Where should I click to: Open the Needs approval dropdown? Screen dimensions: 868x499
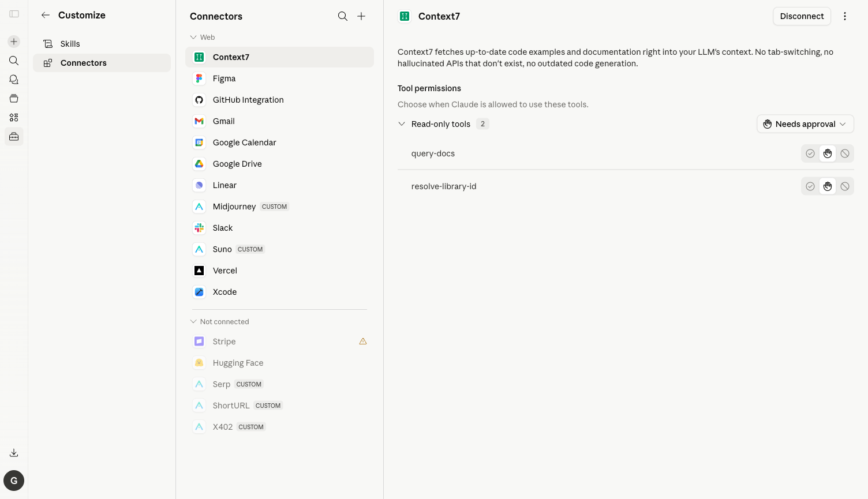click(805, 124)
